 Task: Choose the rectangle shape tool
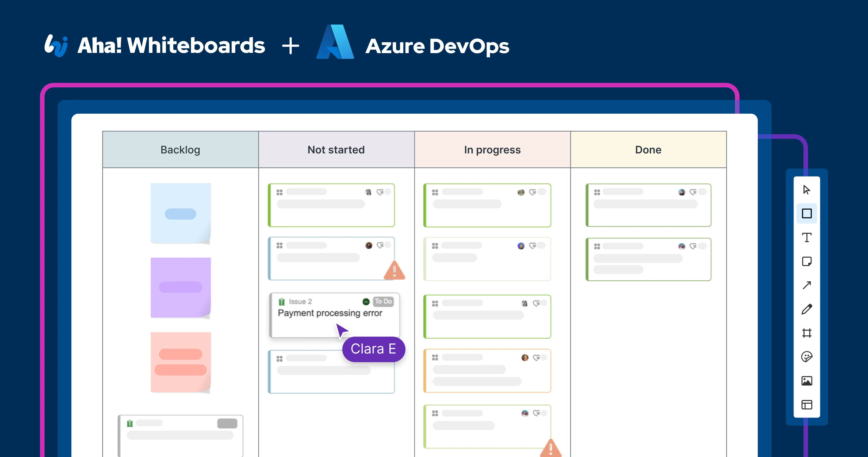[x=806, y=214]
